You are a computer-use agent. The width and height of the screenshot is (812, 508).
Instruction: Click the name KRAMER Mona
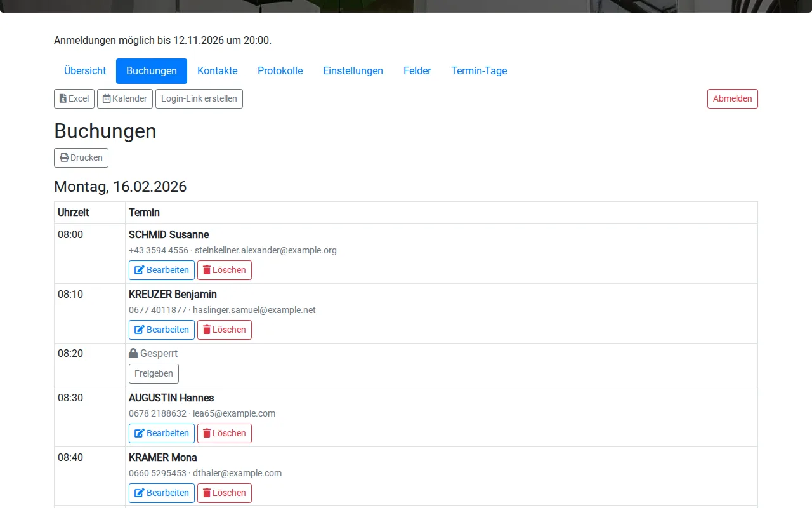coord(163,458)
